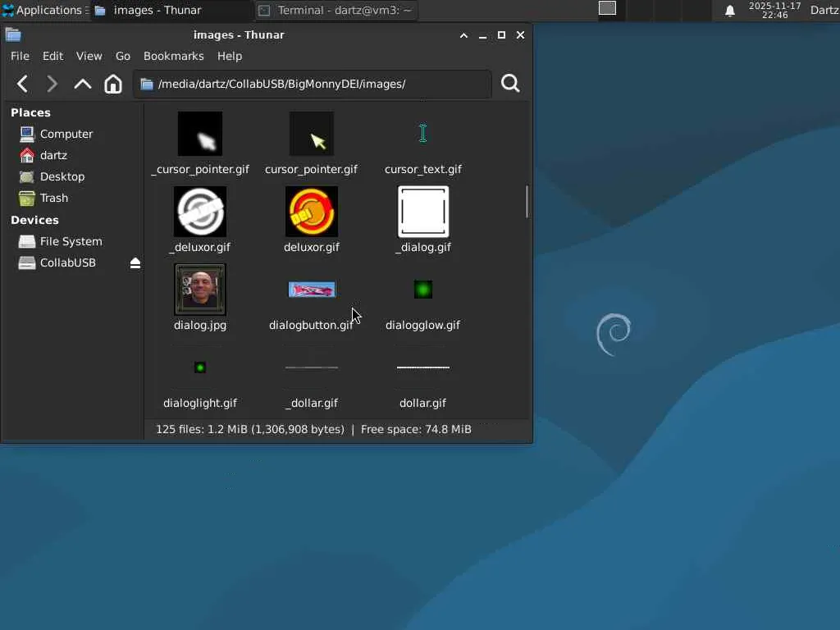Image resolution: width=840 pixels, height=630 pixels.
Task: Open the notification bell in the panel
Action: click(729, 11)
